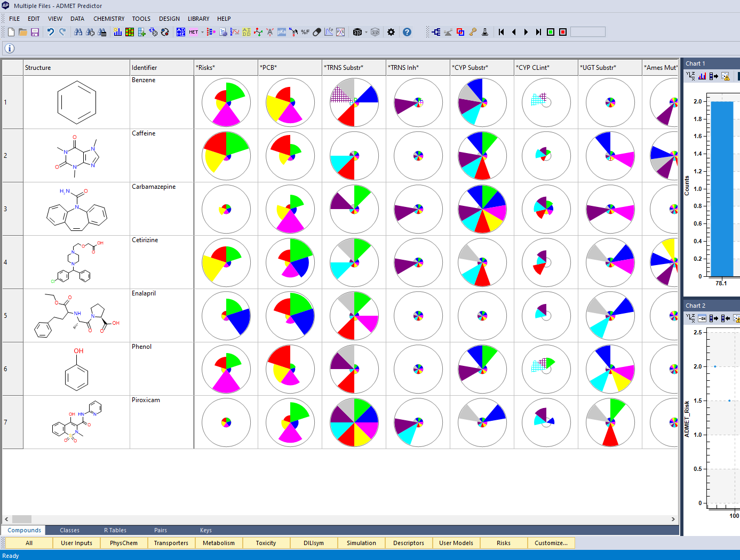Click the ADME icon in toolbar
740x560 pixels.
click(x=181, y=32)
